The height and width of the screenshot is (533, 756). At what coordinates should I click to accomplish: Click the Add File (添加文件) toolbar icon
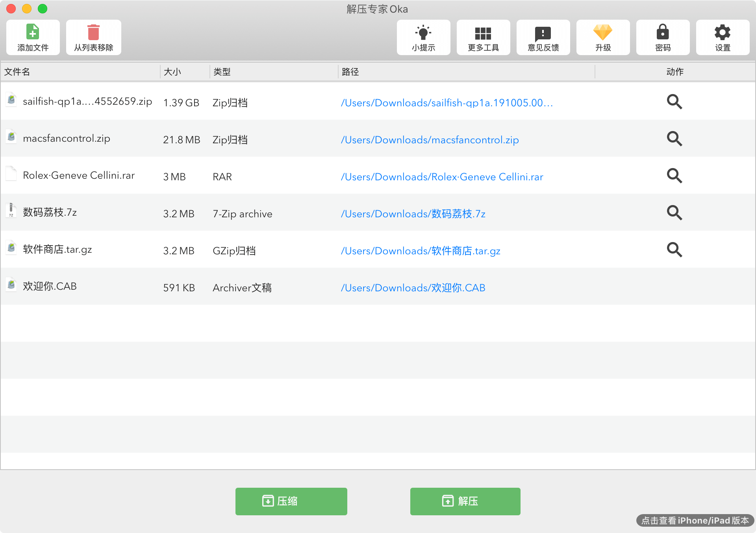33,32
